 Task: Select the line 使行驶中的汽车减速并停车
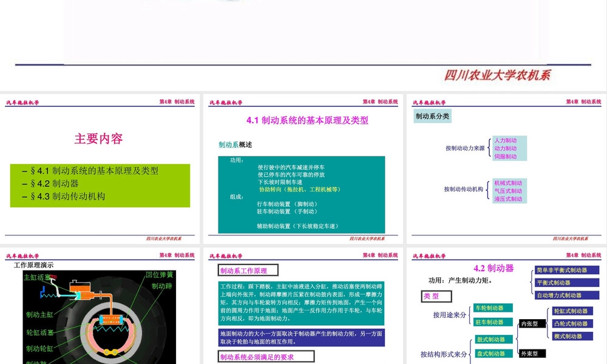click(x=291, y=167)
